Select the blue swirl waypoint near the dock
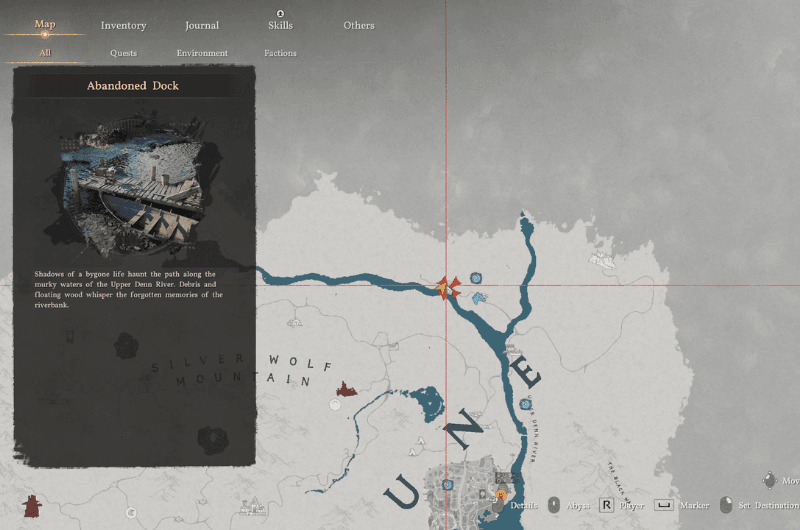This screenshot has width=800, height=530. (476, 278)
